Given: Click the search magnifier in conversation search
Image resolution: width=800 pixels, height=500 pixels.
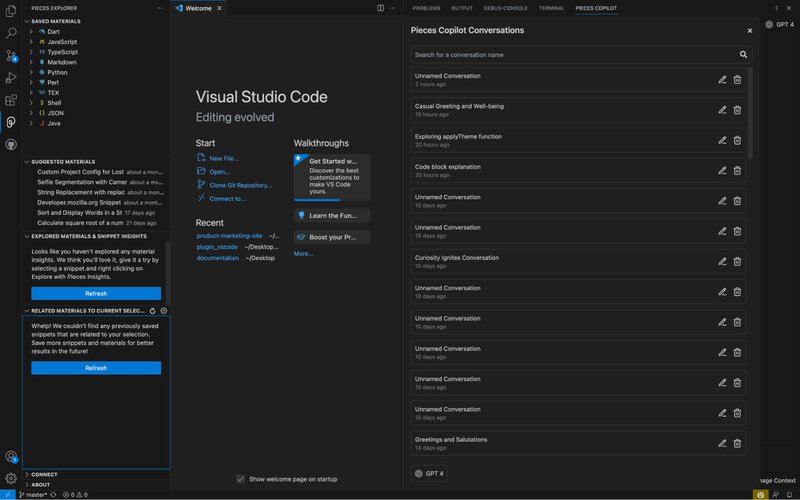Looking at the screenshot, I should [743, 55].
